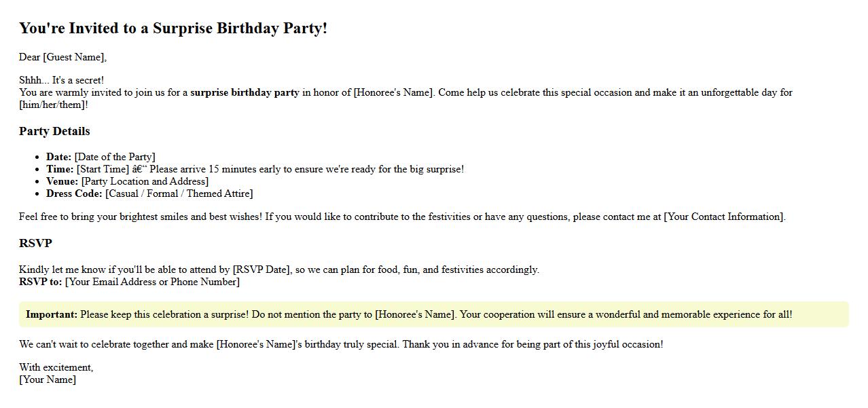868x408 pixels.
Task: Click the "[Casual / Formal / Themed Attire]" text
Action: [x=179, y=193]
